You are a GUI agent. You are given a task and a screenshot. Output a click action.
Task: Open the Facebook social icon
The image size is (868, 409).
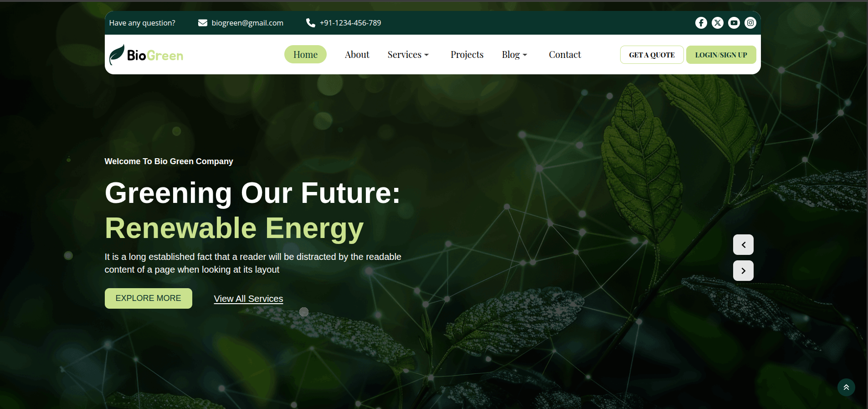coord(701,23)
